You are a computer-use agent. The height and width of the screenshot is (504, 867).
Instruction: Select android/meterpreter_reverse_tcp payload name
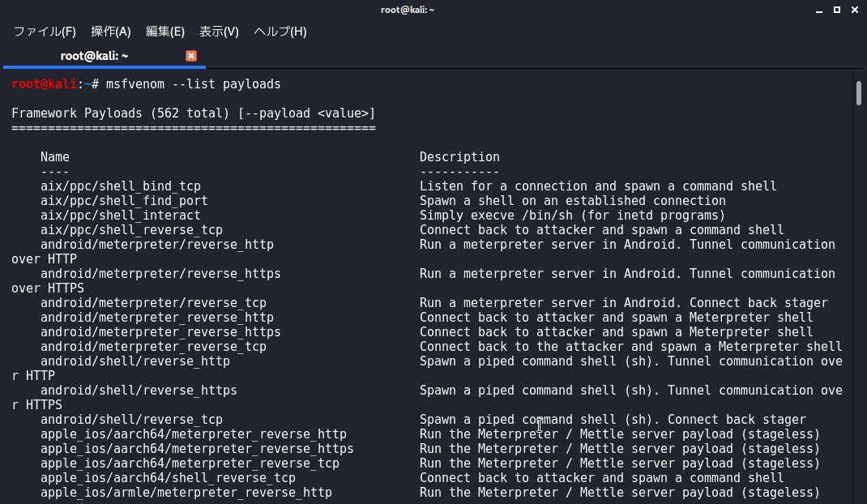tap(154, 347)
